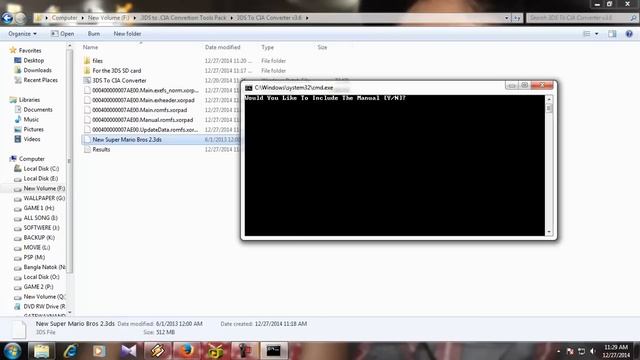Select WALLPAPER (G:) drive
The width and height of the screenshot is (640, 360).
click(x=44, y=198)
